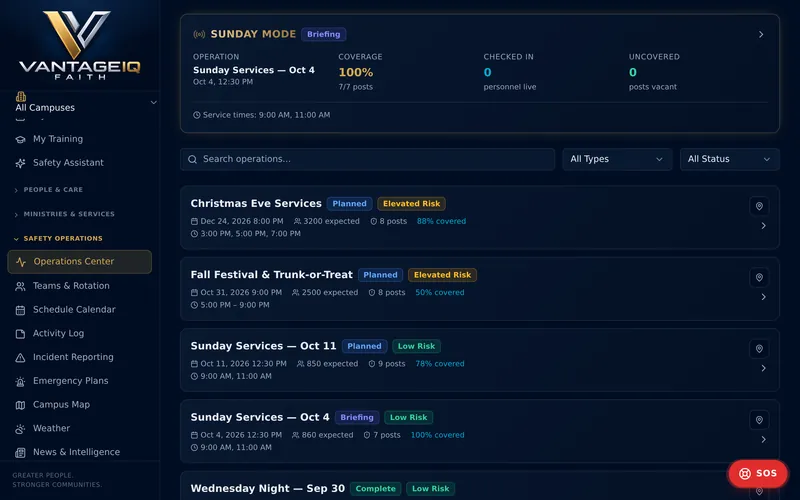
Task: Click the Operations Center pulse icon
Action: 21,262
